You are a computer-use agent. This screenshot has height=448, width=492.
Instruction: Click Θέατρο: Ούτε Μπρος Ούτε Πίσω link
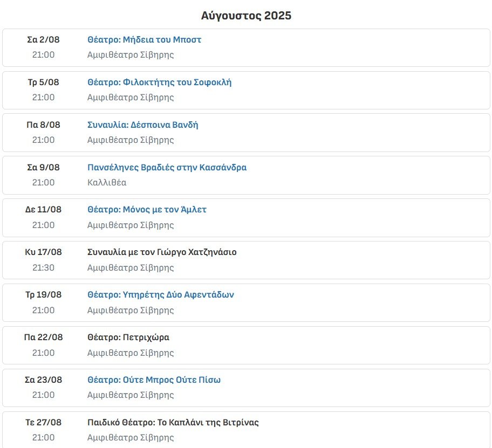point(154,380)
